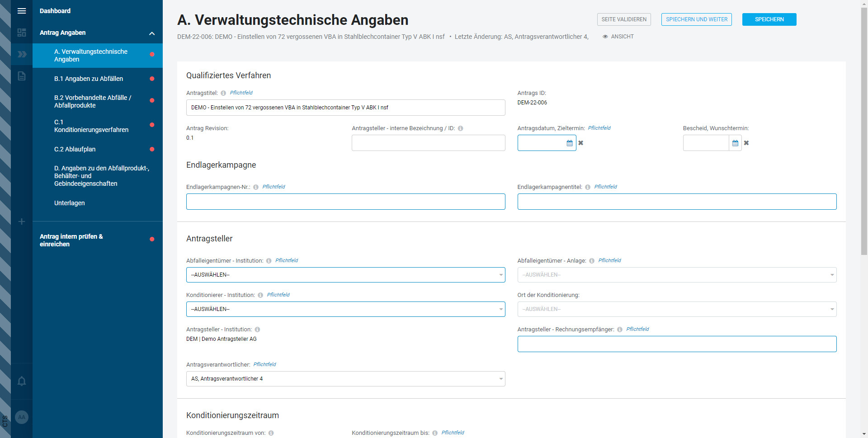Click SEITE VALIDIEREN

(623, 19)
